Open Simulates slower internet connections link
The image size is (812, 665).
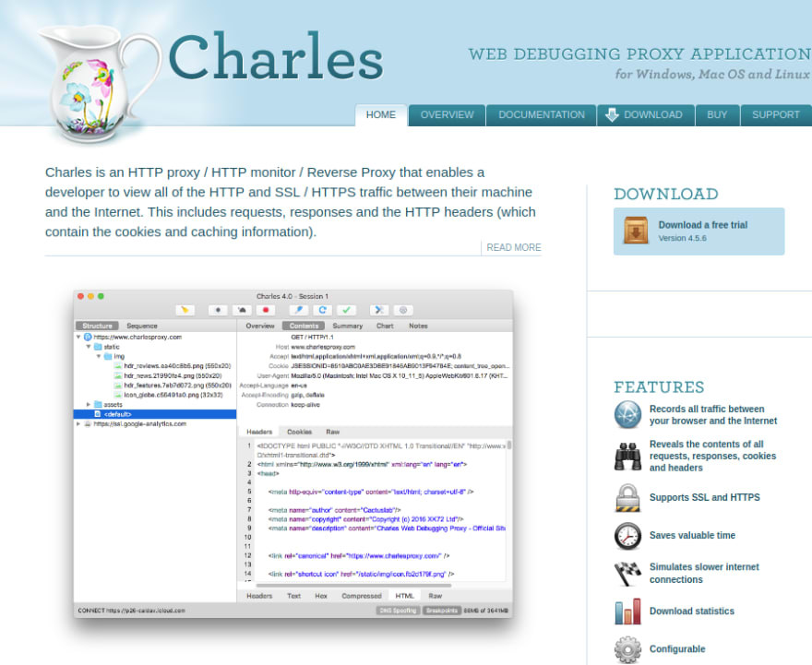[704, 574]
